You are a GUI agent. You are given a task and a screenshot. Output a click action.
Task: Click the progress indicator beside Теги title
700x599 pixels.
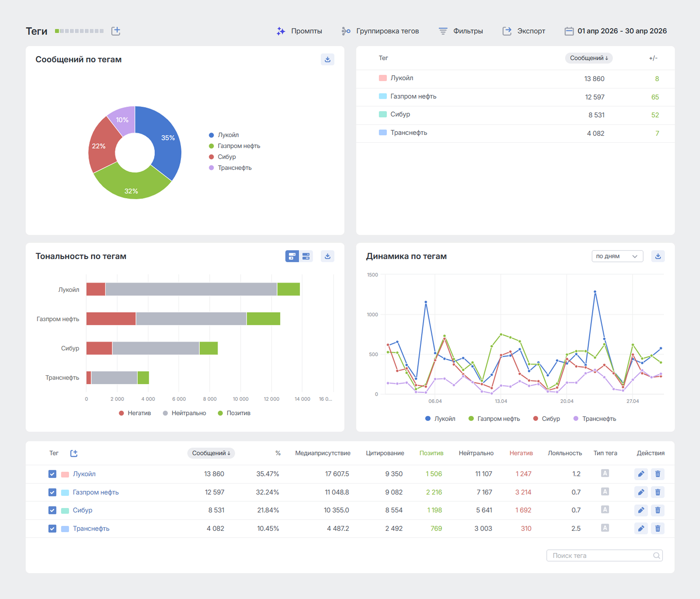pyautogui.click(x=80, y=31)
